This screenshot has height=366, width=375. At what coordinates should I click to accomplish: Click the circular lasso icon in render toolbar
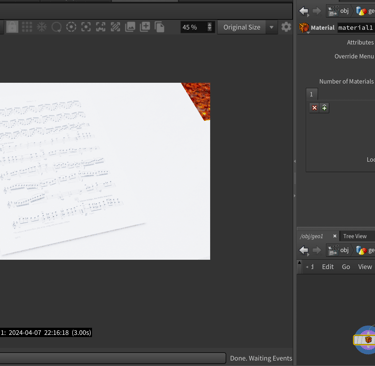[x=56, y=27]
